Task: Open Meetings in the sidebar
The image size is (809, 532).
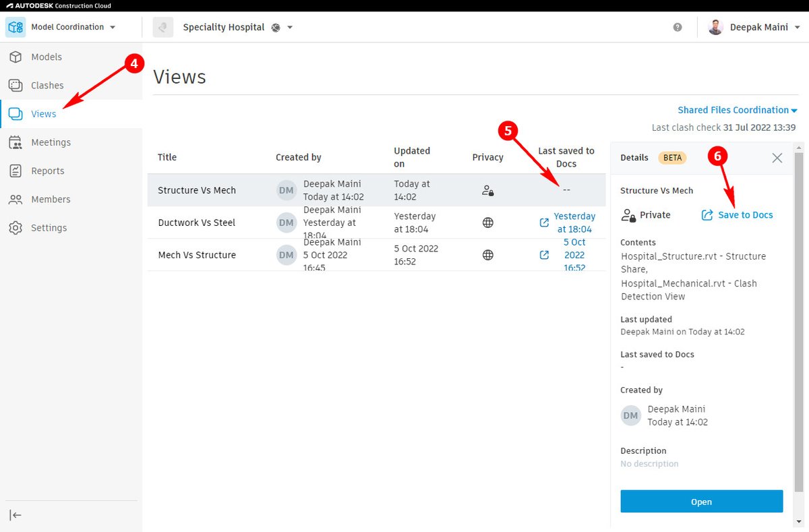Action: coord(71,142)
